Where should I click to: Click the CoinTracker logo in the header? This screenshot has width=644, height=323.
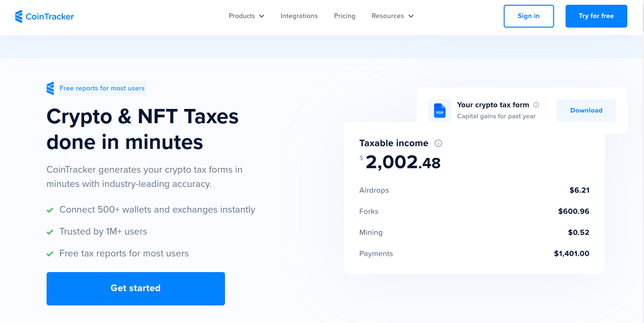click(x=44, y=16)
